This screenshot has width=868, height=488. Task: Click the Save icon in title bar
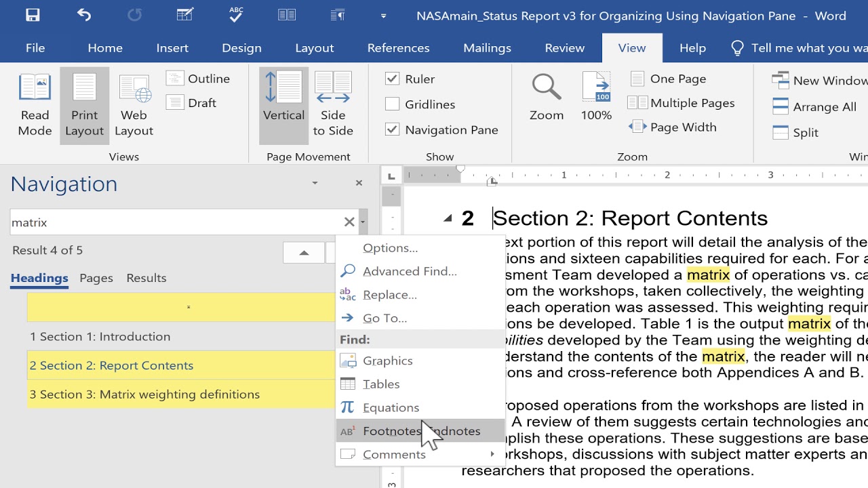click(x=32, y=15)
